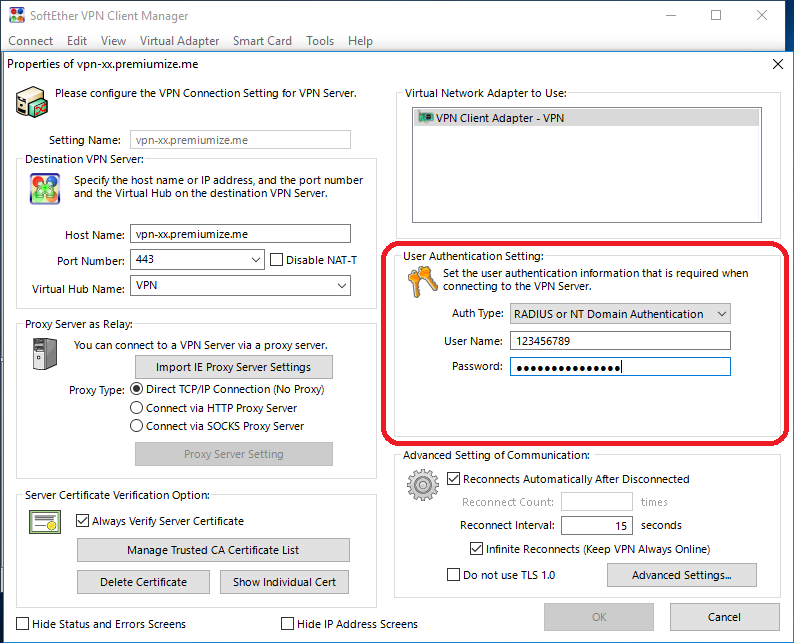
Task: Focus the Setting Name field
Action: click(240, 140)
